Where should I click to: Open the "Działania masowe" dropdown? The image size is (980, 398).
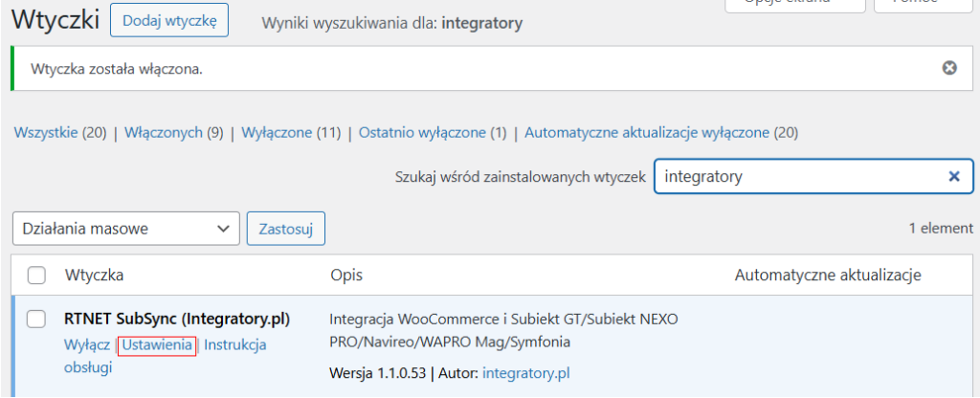tap(125, 229)
